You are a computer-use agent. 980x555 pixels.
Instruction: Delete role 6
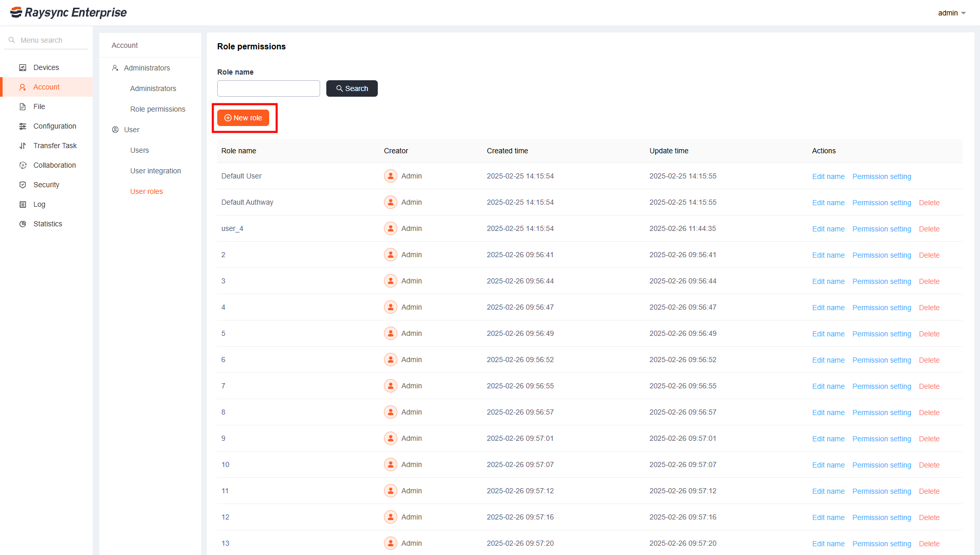929,360
